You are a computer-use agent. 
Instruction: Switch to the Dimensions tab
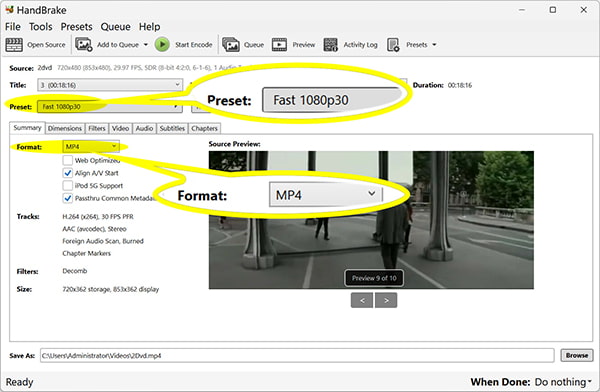click(x=65, y=129)
